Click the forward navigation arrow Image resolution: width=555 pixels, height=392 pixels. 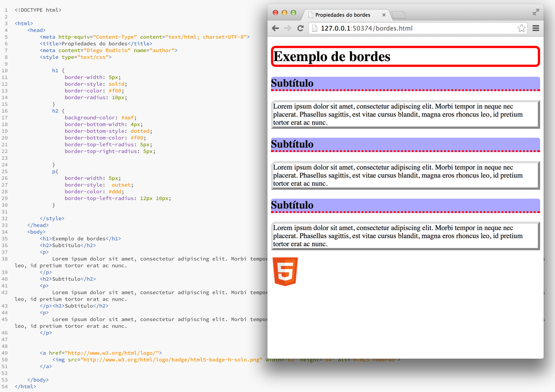[x=288, y=28]
